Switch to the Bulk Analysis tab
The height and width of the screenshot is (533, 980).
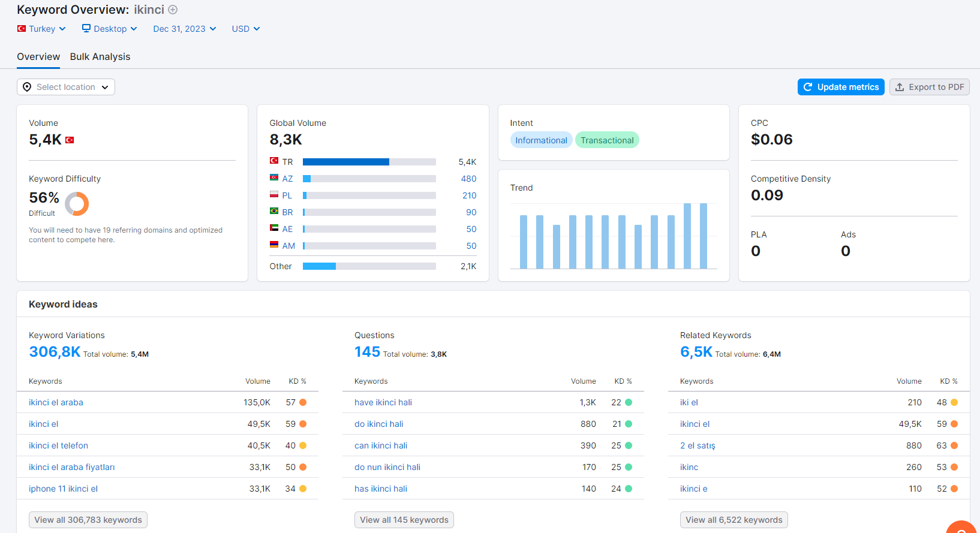(100, 56)
